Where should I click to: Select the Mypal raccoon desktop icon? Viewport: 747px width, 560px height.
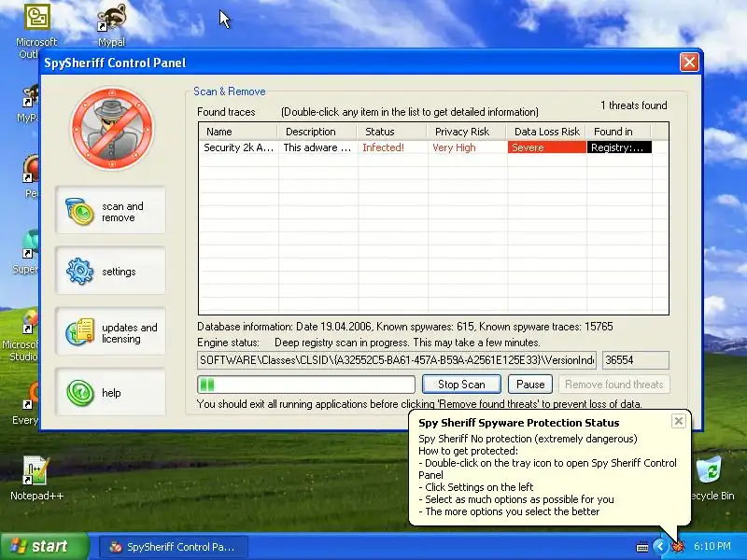[111, 26]
